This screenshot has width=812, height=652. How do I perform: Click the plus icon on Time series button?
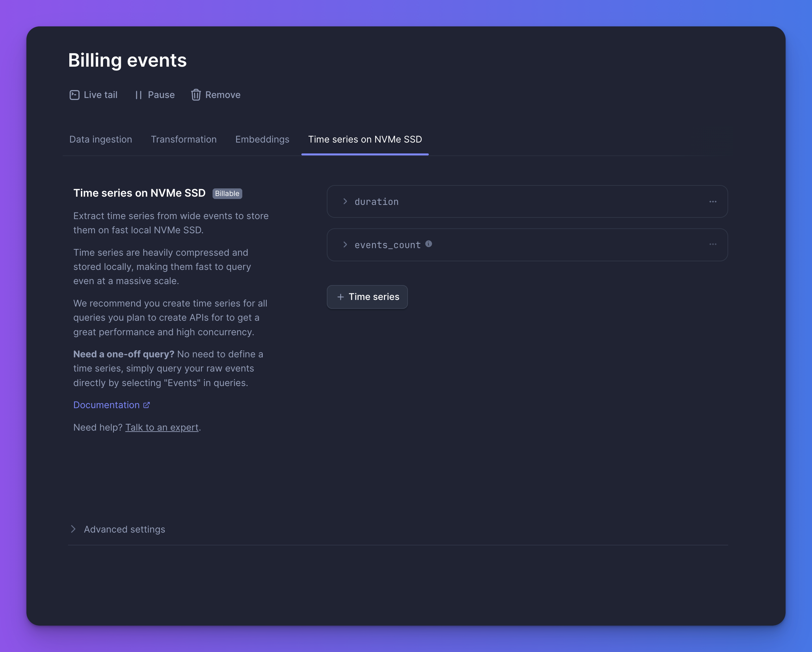[340, 297]
